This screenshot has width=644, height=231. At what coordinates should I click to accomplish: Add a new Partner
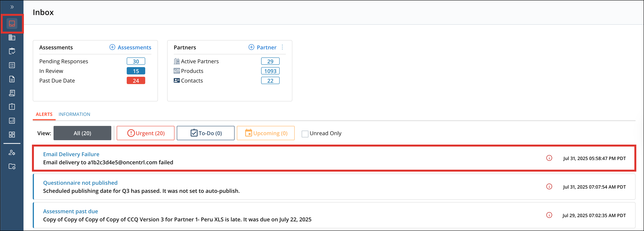262,47
